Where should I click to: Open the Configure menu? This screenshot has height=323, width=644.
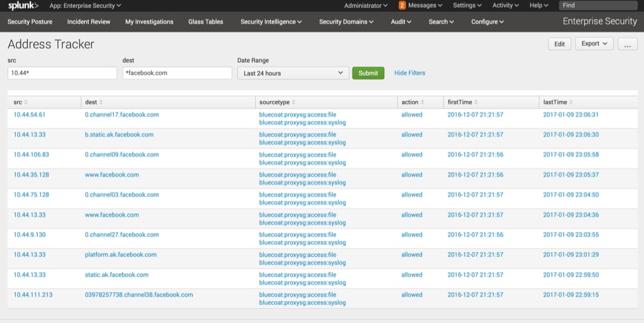[488, 22]
